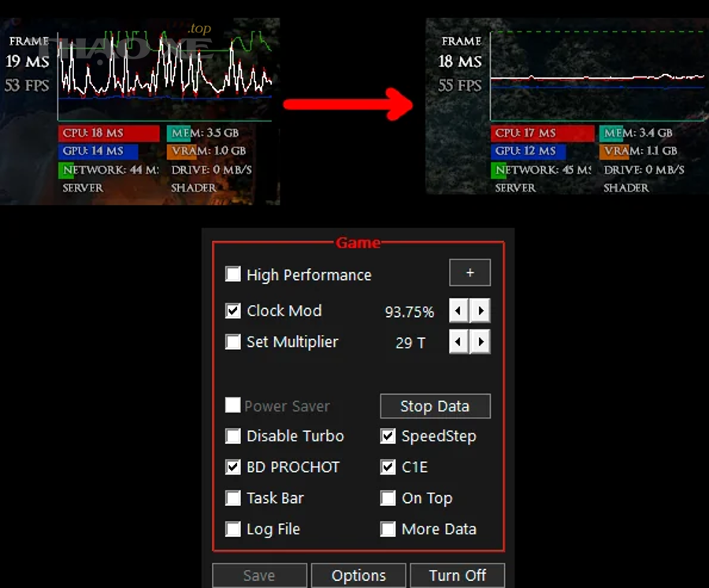Check the On Top option

coord(388,498)
